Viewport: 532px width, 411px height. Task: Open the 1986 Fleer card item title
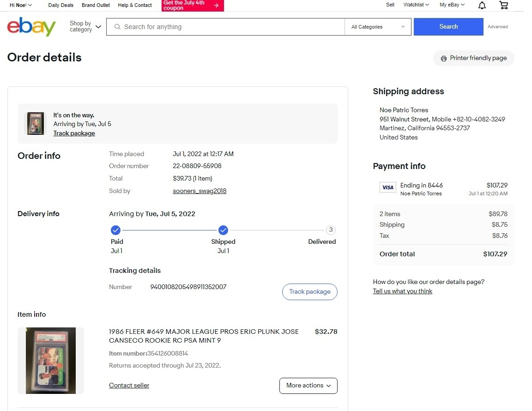point(204,336)
